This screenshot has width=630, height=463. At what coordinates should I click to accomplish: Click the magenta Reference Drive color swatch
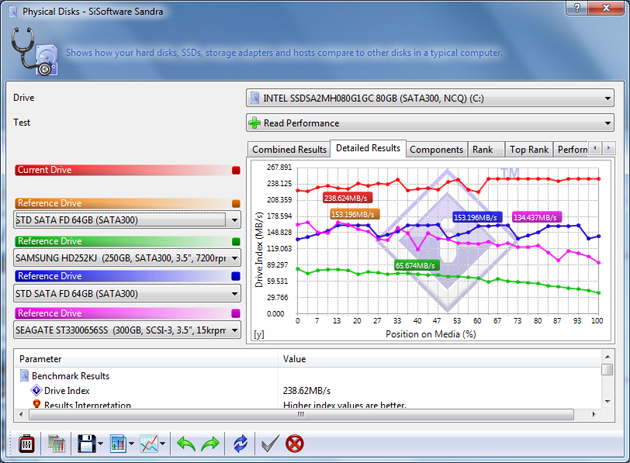[x=236, y=313]
